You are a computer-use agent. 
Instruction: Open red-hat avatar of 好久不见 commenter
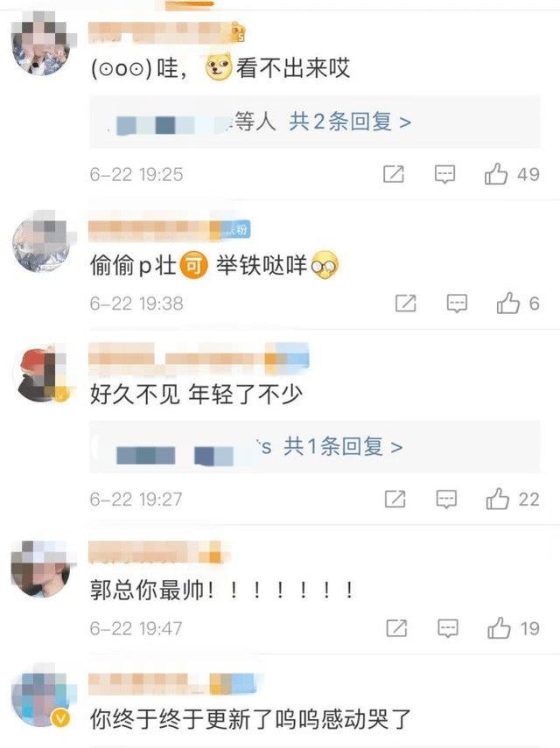tap(42, 374)
